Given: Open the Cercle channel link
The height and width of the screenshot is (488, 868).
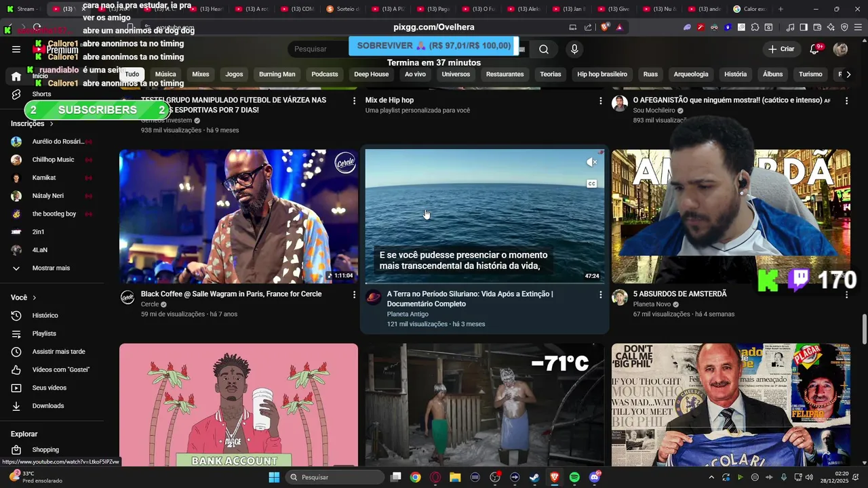Looking at the screenshot, I should point(150,304).
